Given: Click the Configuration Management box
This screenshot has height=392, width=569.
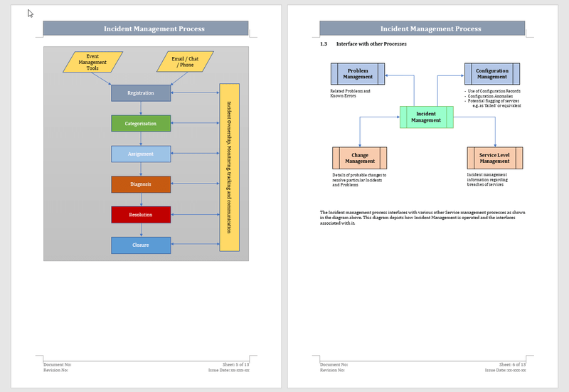Looking at the screenshot, I should pos(492,74).
